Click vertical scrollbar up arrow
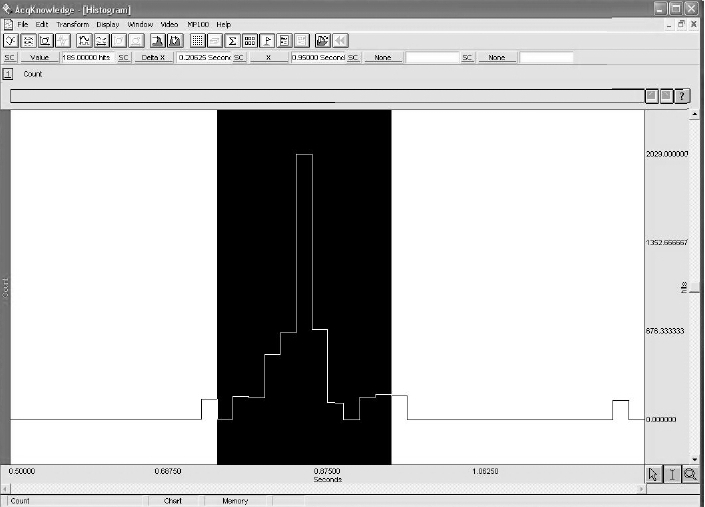 pyautogui.click(x=695, y=115)
